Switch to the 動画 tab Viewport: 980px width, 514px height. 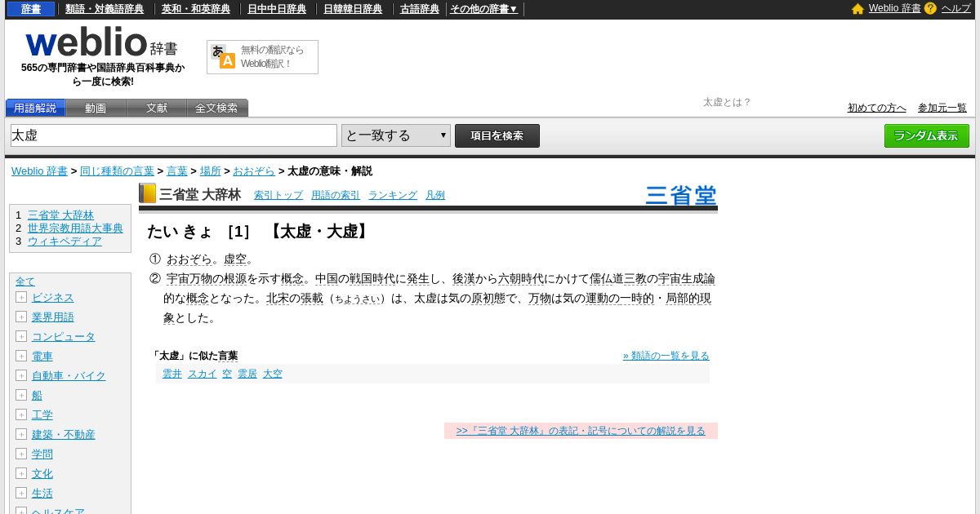(96, 108)
